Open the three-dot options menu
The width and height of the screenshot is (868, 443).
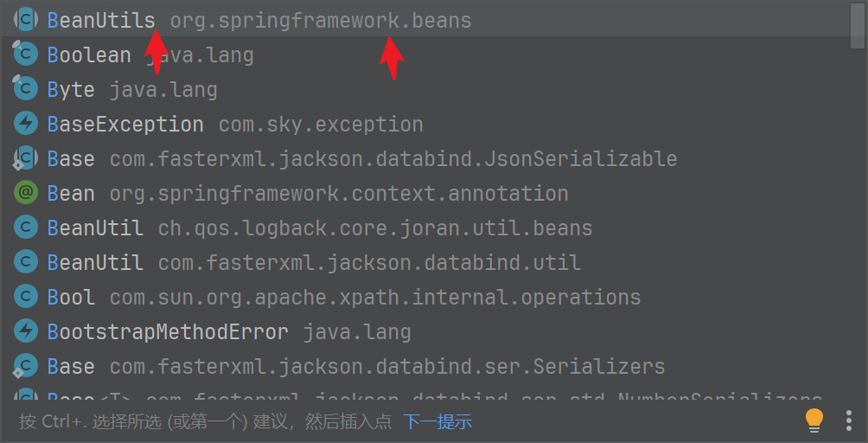(849, 421)
